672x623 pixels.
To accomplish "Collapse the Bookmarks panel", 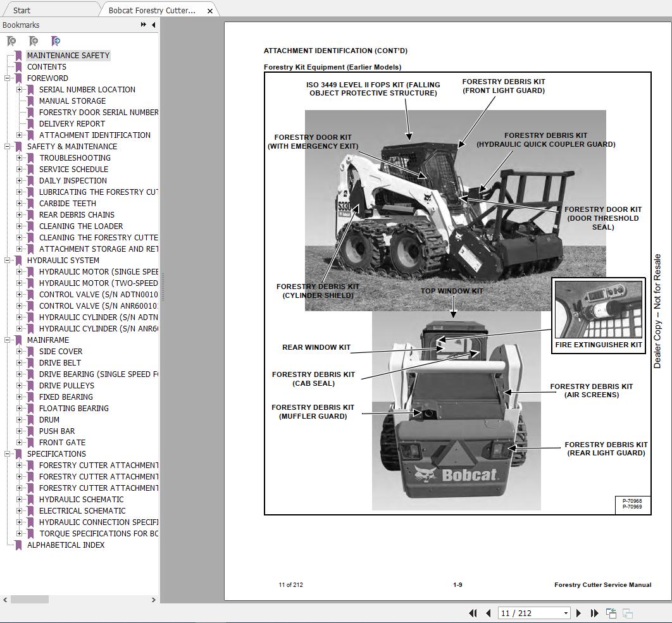I will pos(154,25).
